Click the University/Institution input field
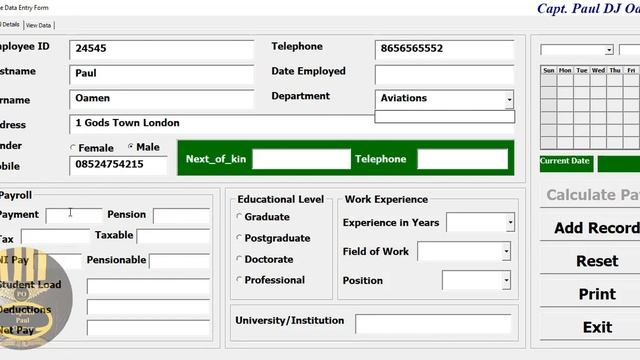640x360 pixels. point(433,324)
